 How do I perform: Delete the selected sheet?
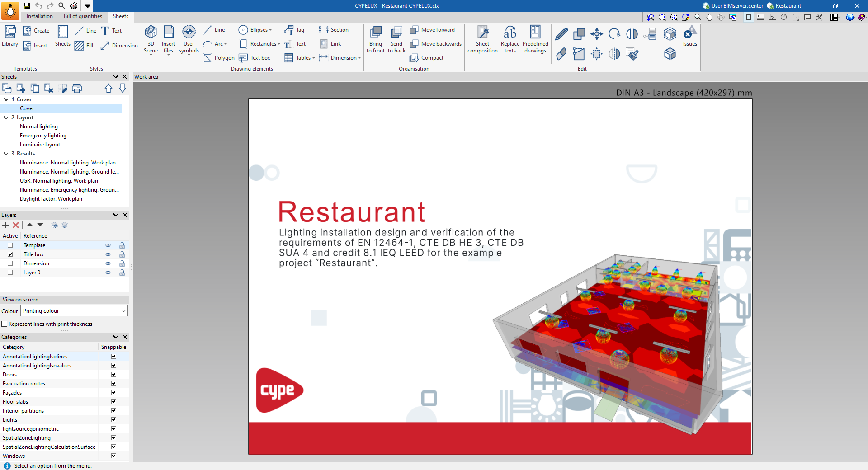tap(49, 89)
